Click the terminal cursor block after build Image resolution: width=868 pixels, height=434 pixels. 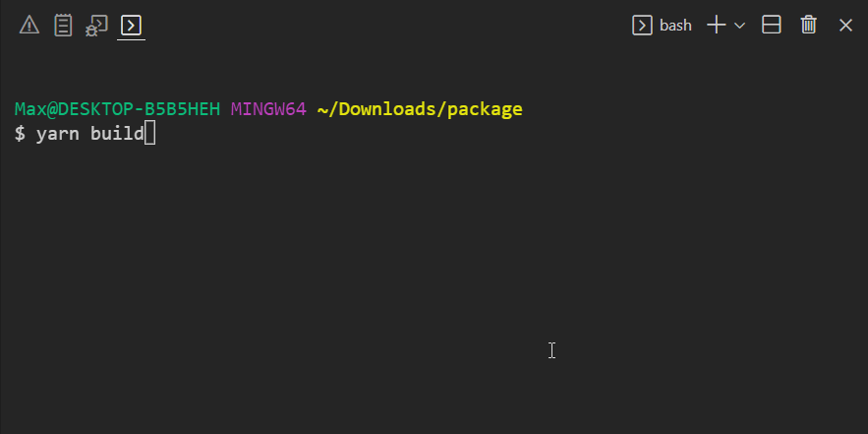pyautogui.click(x=150, y=133)
